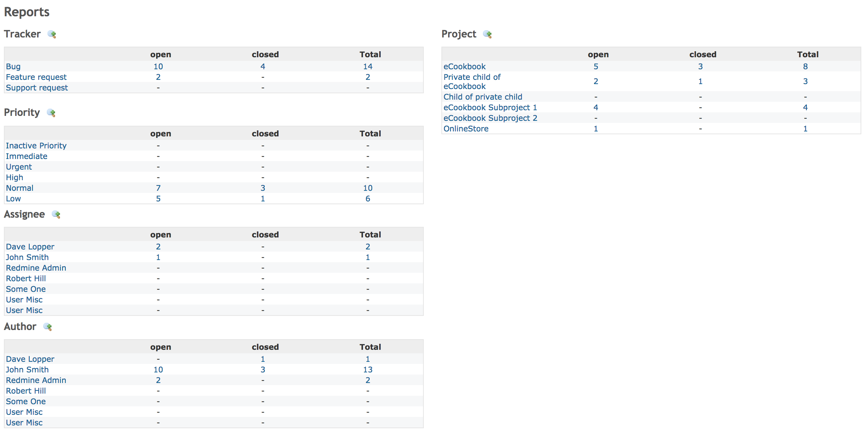Open Tracker details magnifier icon

[x=52, y=34]
